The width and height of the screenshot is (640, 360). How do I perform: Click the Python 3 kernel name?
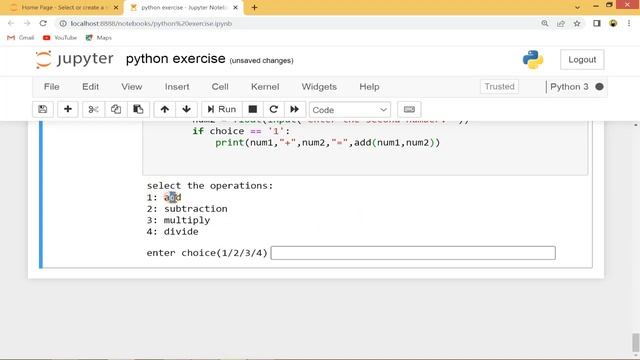(x=569, y=87)
